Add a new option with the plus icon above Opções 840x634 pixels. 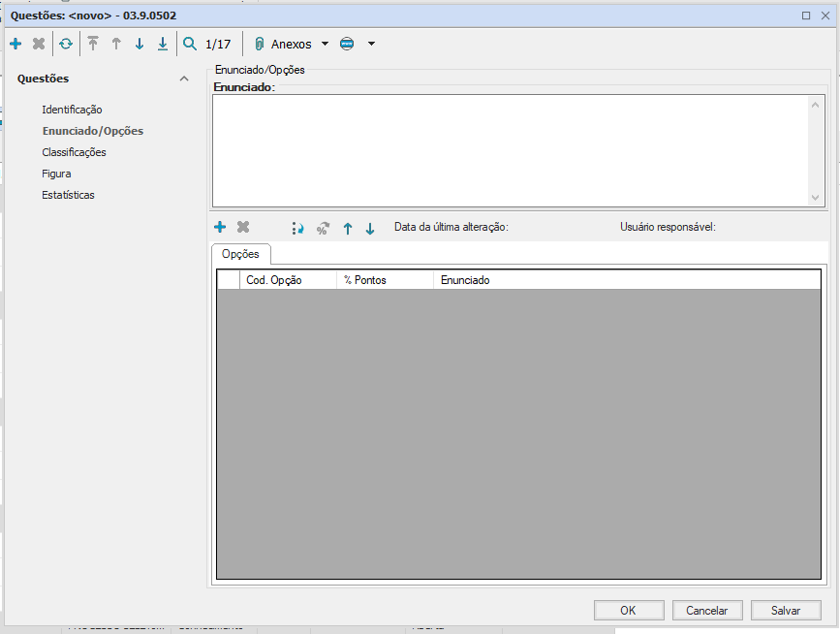(x=220, y=228)
